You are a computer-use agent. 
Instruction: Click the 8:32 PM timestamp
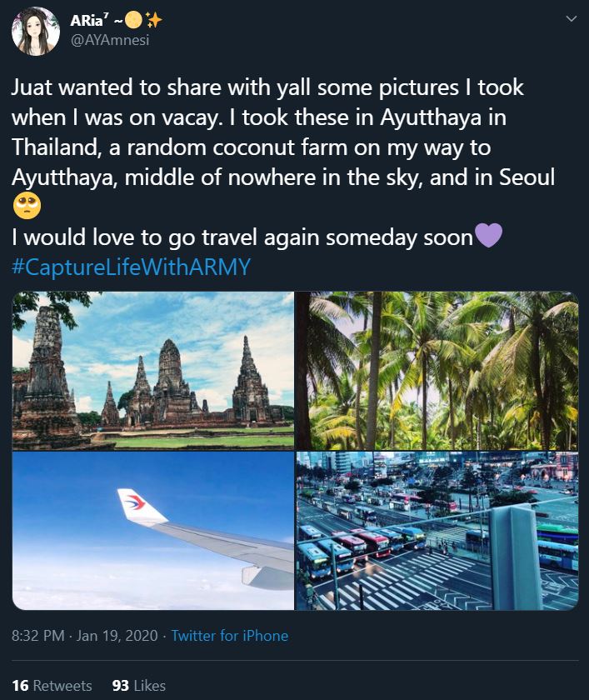(35, 635)
